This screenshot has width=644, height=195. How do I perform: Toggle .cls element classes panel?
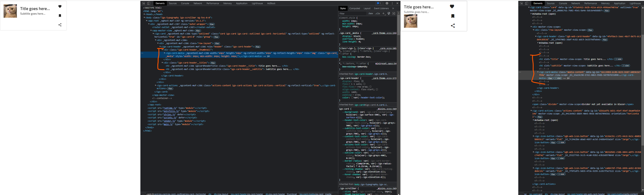pos(377,14)
